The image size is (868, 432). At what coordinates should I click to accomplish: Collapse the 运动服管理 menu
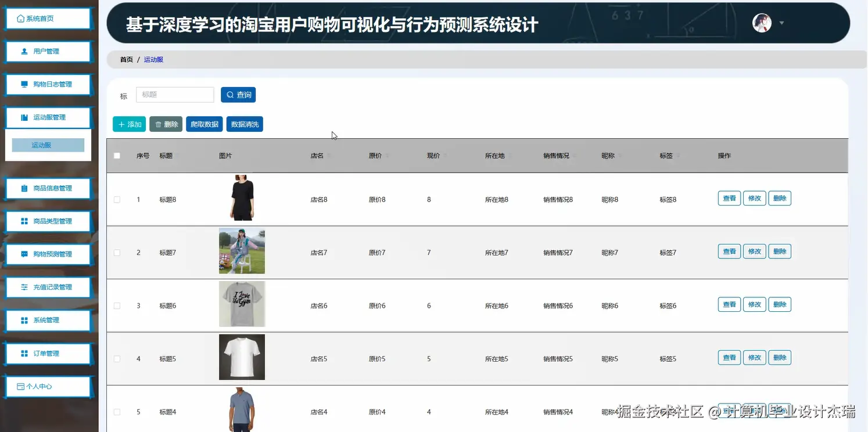[x=48, y=118]
